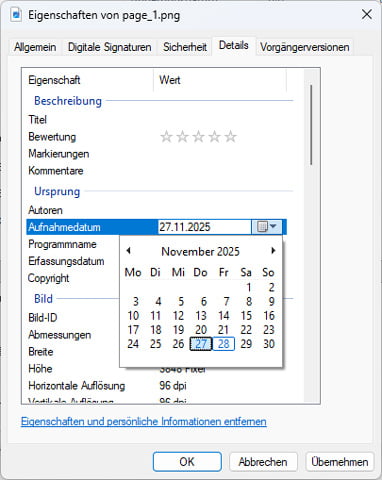Select day 28 in the calendar
The height and width of the screenshot is (480, 382).
pyautogui.click(x=224, y=344)
